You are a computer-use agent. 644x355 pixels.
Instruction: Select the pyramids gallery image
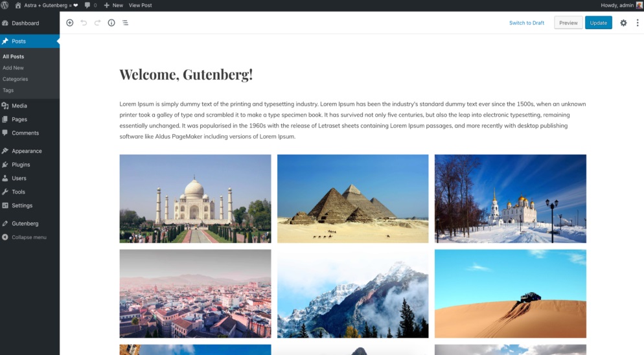[x=353, y=198]
